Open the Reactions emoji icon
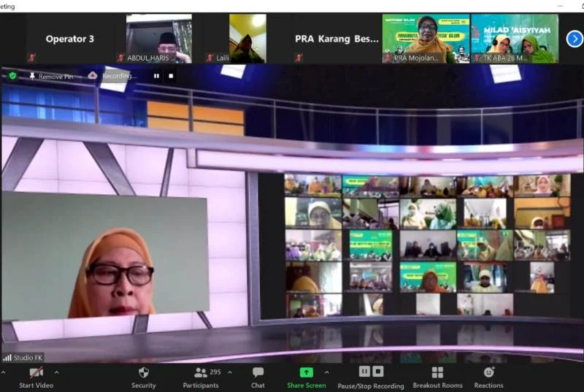This screenshot has width=584, height=392. pos(488,372)
